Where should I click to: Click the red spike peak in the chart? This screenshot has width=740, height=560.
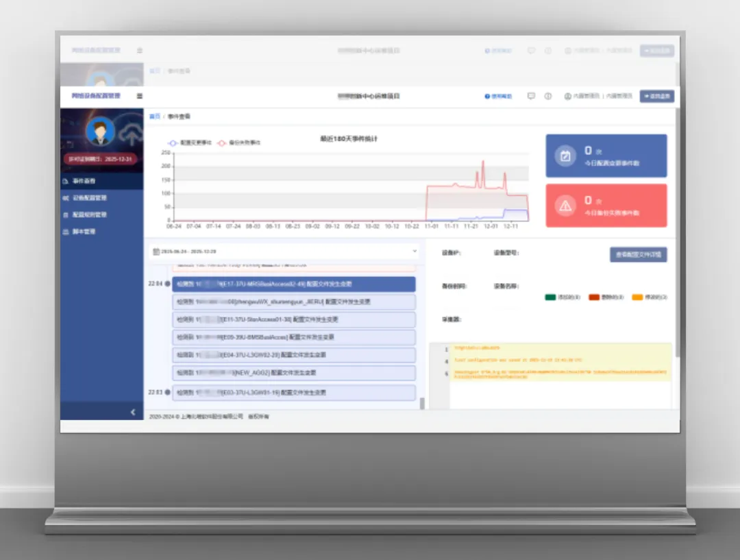pos(483,162)
